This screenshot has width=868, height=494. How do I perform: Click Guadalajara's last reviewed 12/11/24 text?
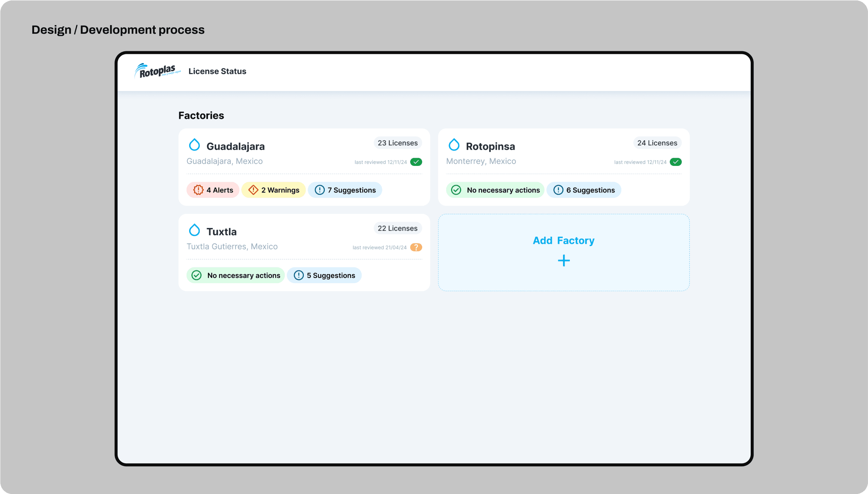[381, 162]
